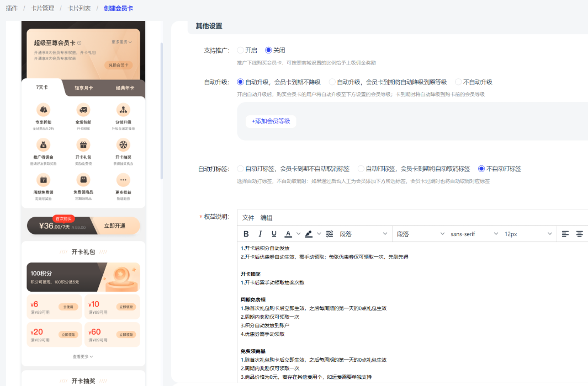Open the 文件 menu in the editor
This screenshot has height=386, width=588.
pos(248,218)
